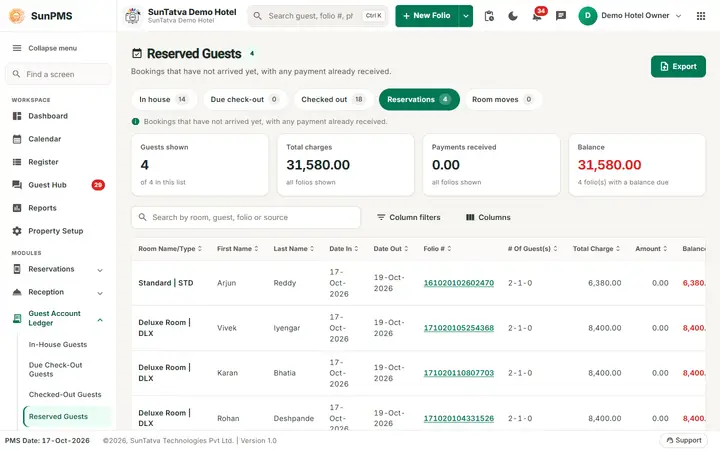The height and width of the screenshot is (450, 720).
Task: Click the Reserved Guests title calendar icon
Action: click(137, 53)
